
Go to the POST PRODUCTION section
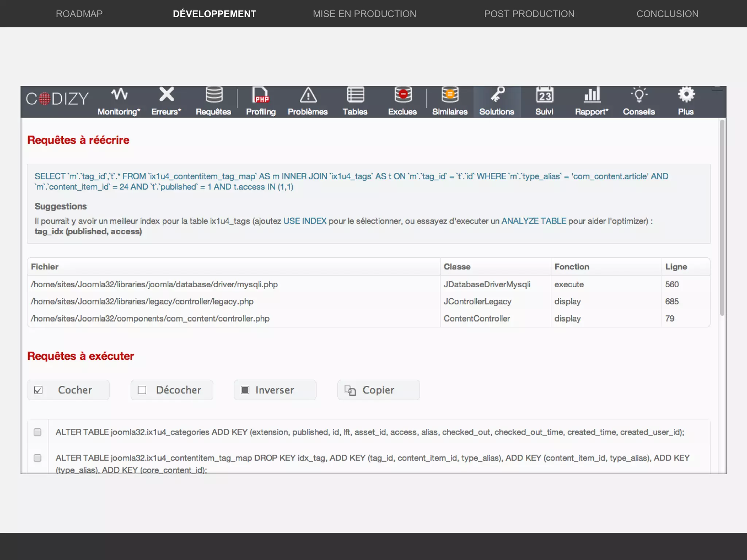click(x=529, y=14)
